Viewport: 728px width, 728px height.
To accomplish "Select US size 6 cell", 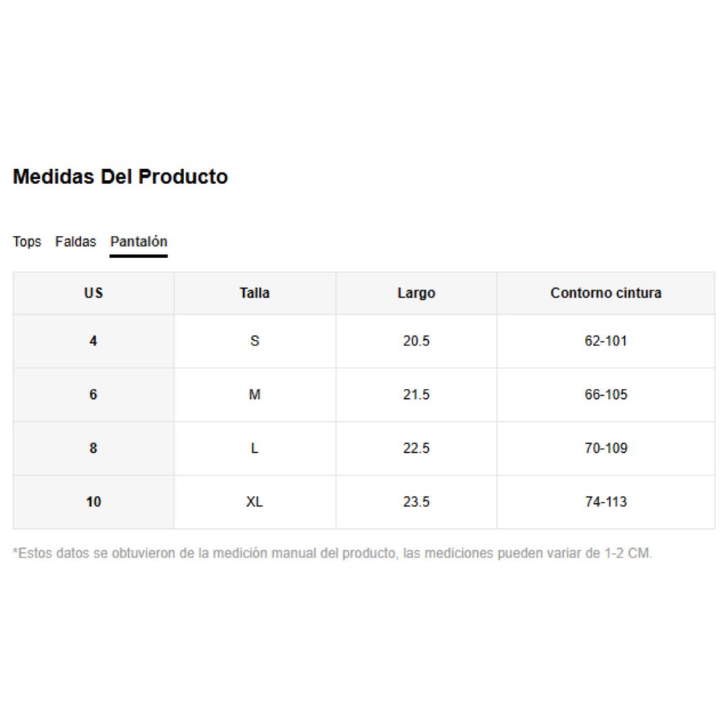I will 93,395.
